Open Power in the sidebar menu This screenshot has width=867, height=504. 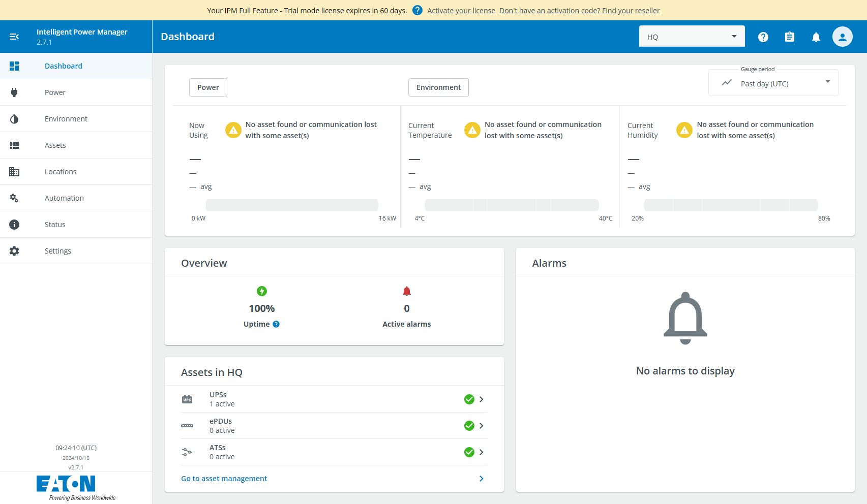click(x=55, y=92)
